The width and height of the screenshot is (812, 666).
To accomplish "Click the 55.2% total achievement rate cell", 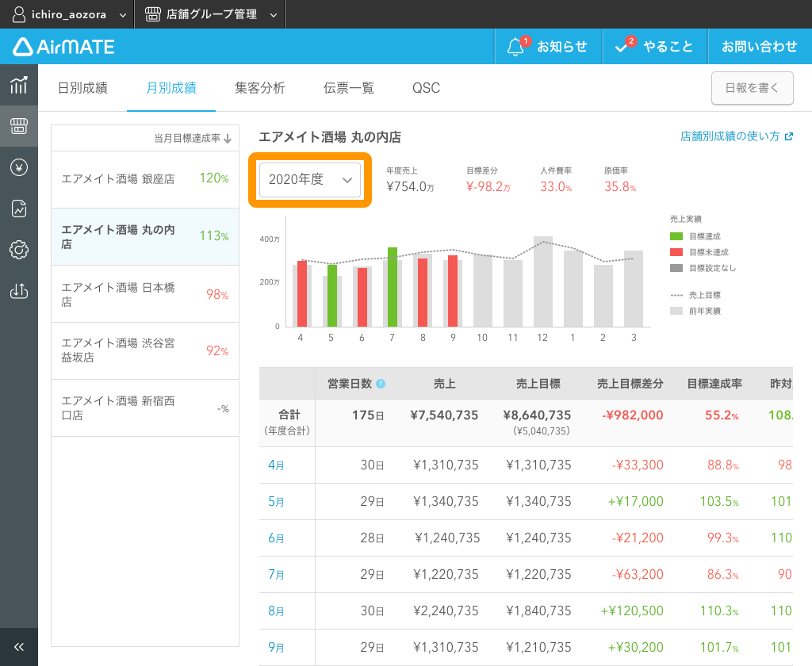I will click(x=722, y=415).
